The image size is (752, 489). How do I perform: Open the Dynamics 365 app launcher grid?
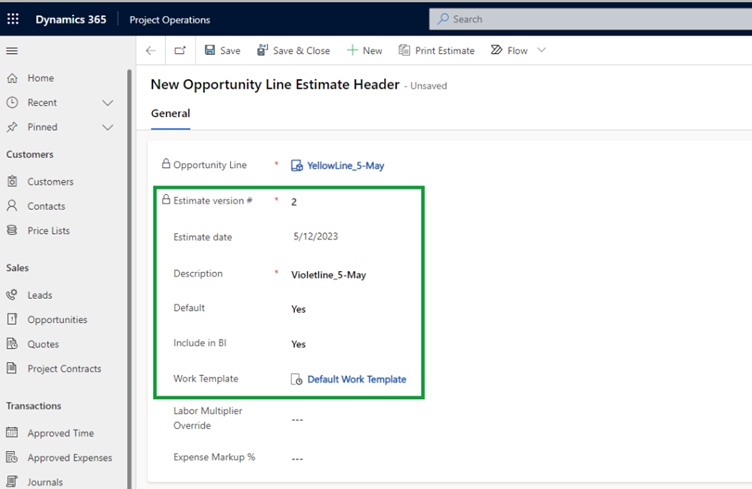tap(13, 19)
